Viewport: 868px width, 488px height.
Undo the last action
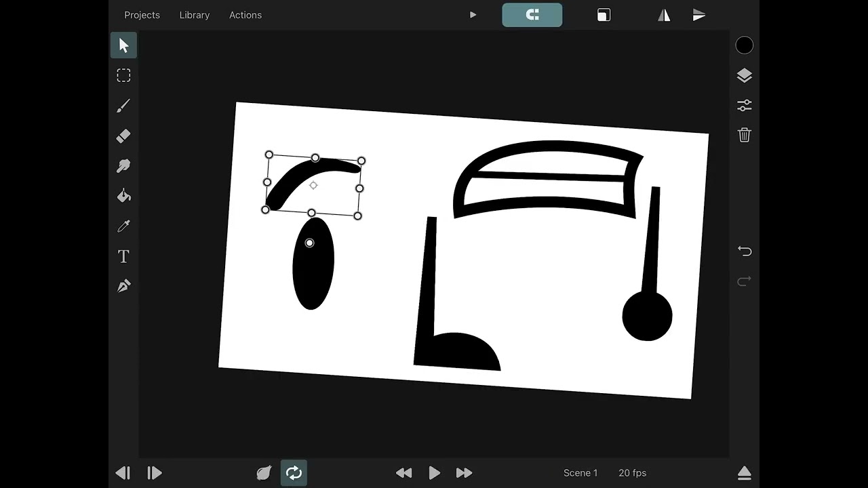tap(745, 251)
